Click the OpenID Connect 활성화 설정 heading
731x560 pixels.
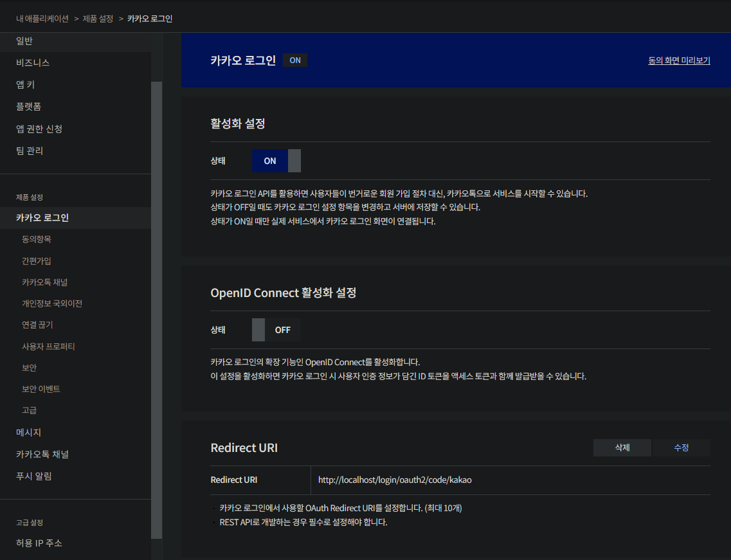(x=284, y=293)
